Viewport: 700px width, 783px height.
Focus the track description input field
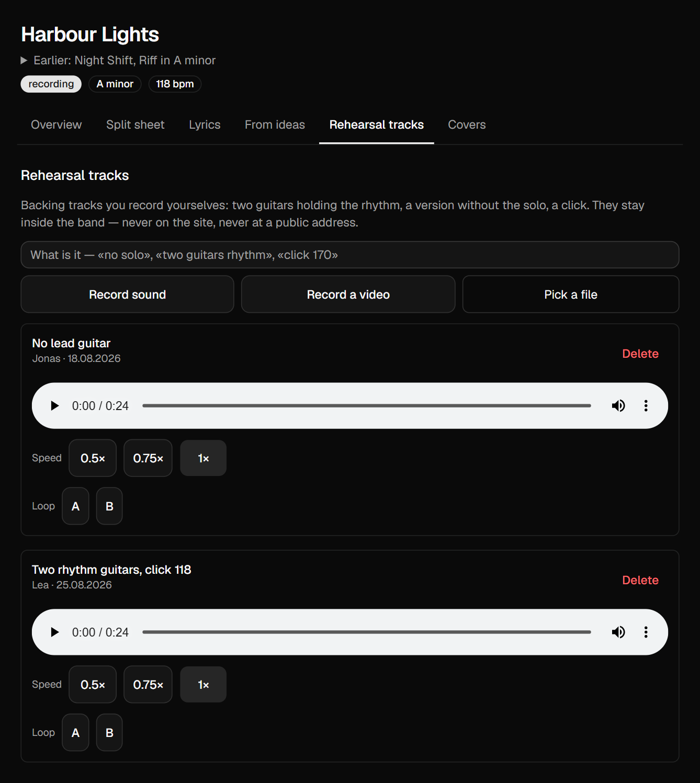click(x=350, y=255)
